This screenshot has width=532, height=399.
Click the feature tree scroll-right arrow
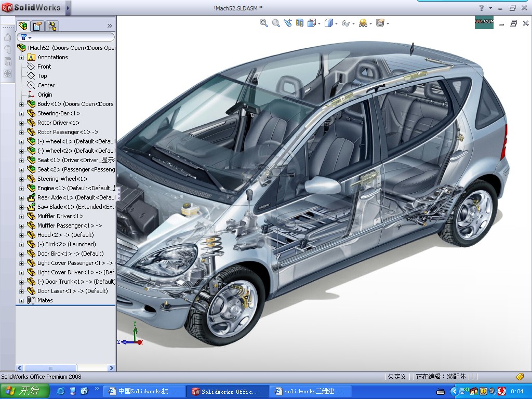coord(111,368)
